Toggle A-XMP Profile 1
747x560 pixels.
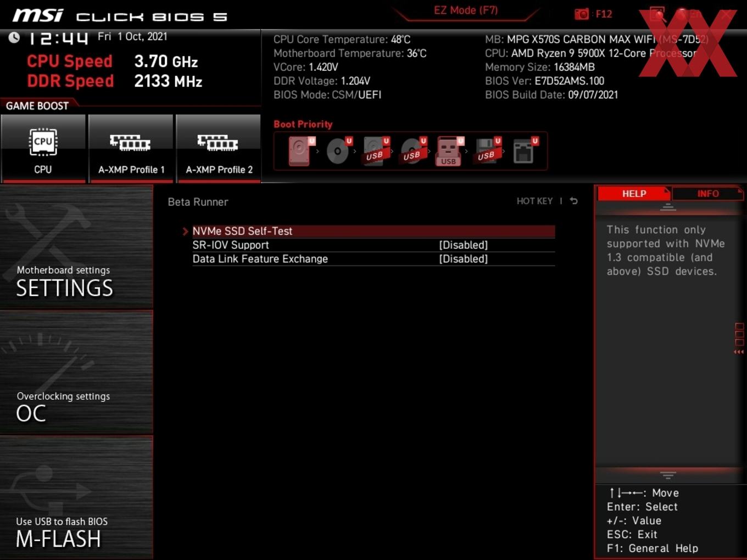point(131,148)
